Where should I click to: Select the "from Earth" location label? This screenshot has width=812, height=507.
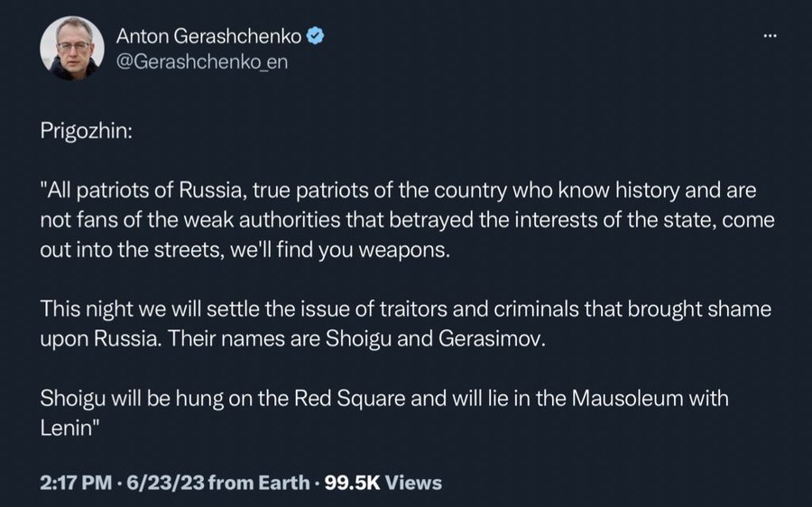[259, 483]
